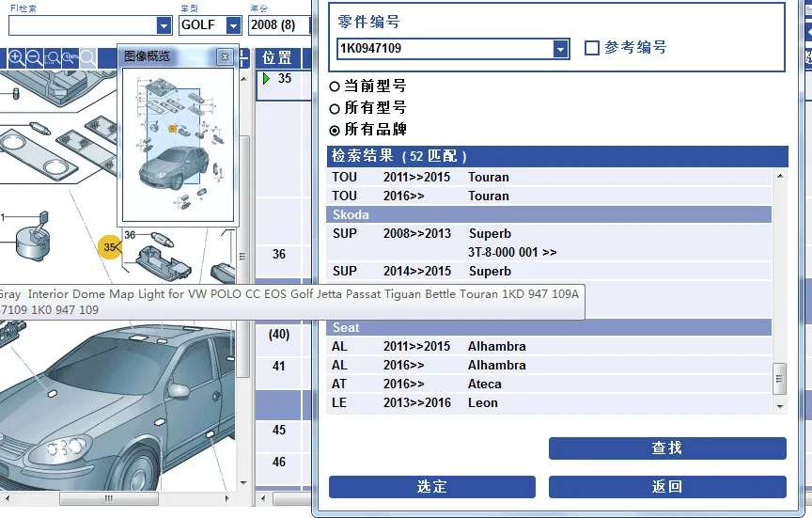This screenshot has height=518, width=812.
Task: Open the GOLF model dropdown
Action: [x=234, y=25]
